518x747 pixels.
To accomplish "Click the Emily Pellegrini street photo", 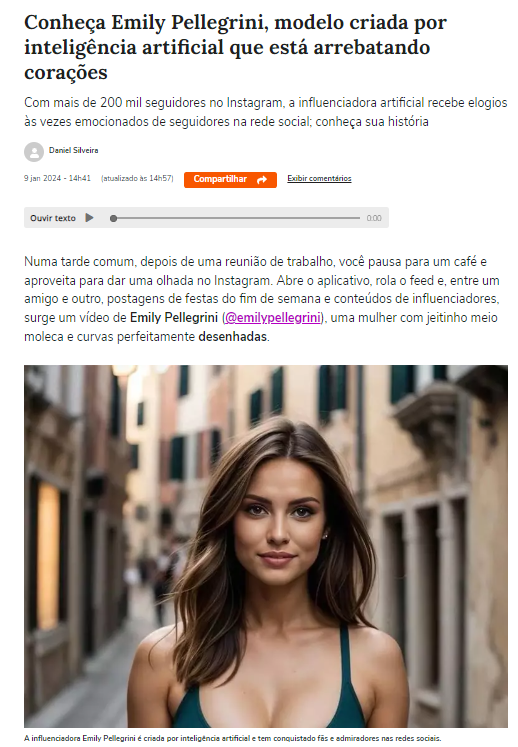I will [266, 546].
